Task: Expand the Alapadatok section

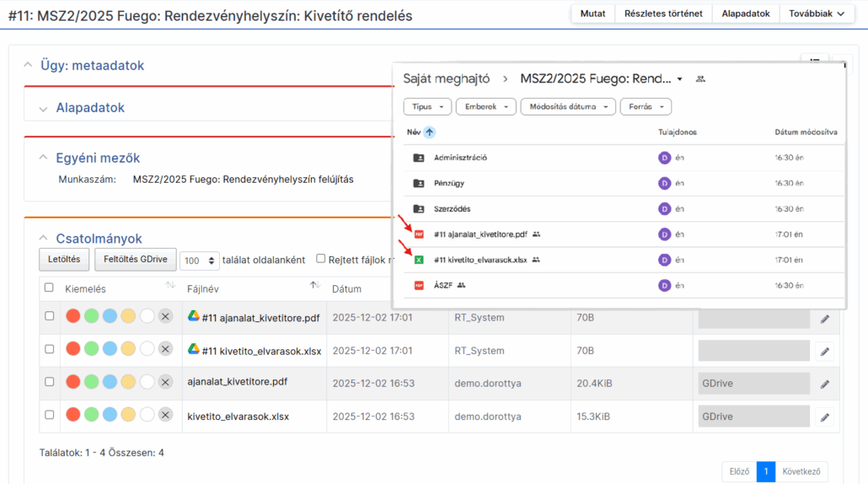Action: (x=44, y=109)
